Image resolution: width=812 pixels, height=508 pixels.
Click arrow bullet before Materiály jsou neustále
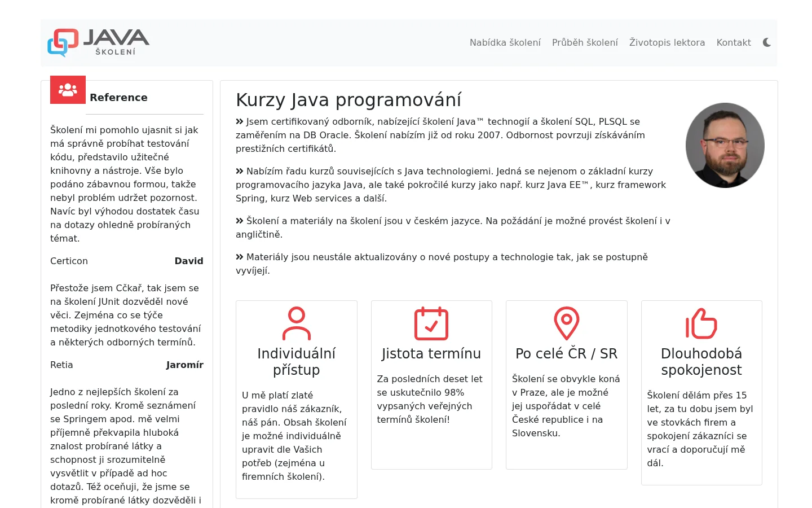click(x=240, y=257)
